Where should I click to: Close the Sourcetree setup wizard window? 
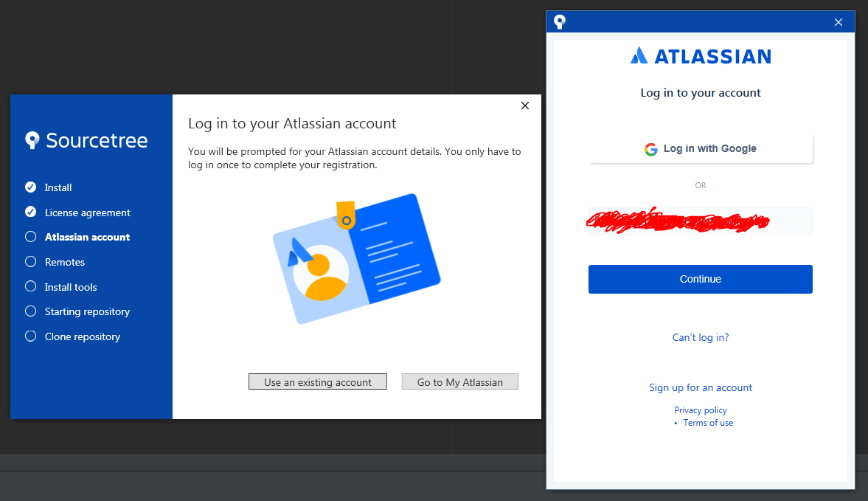[x=525, y=106]
